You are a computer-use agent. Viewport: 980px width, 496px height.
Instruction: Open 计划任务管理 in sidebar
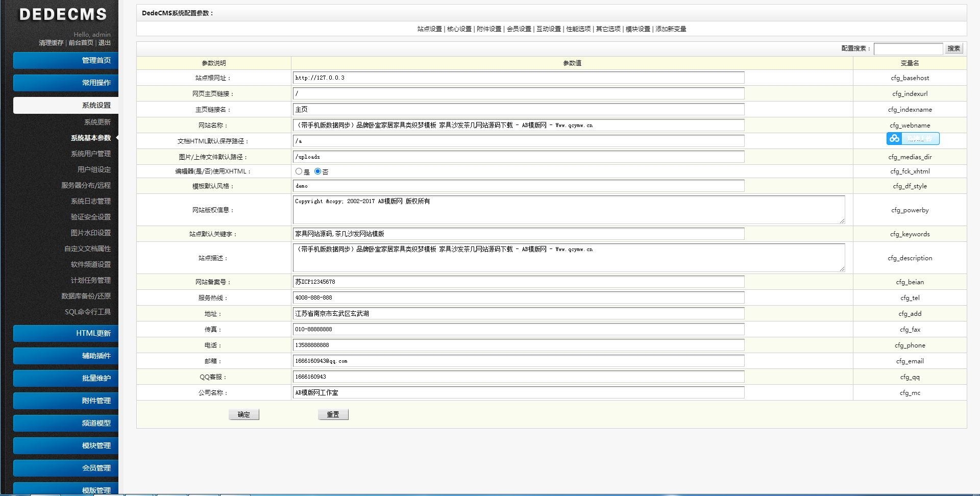(91, 280)
